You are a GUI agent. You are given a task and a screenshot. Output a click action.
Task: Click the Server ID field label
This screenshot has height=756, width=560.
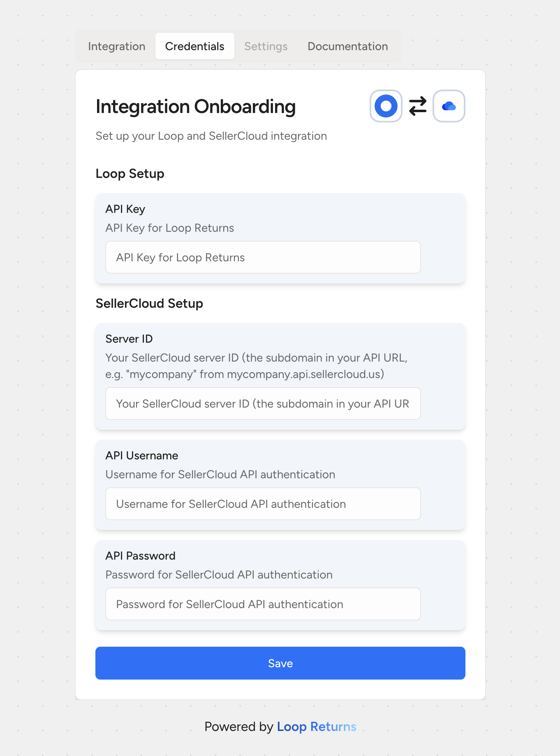pyautogui.click(x=129, y=339)
